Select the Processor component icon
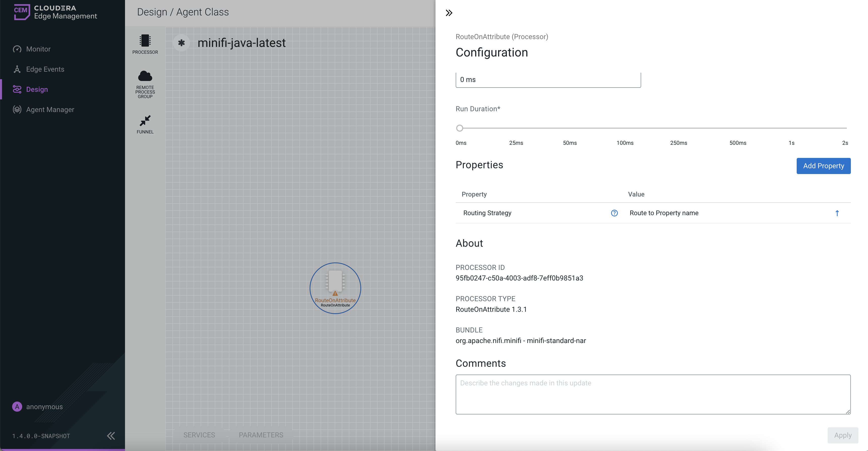Image resolution: width=868 pixels, height=451 pixels. (x=145, y=41)
